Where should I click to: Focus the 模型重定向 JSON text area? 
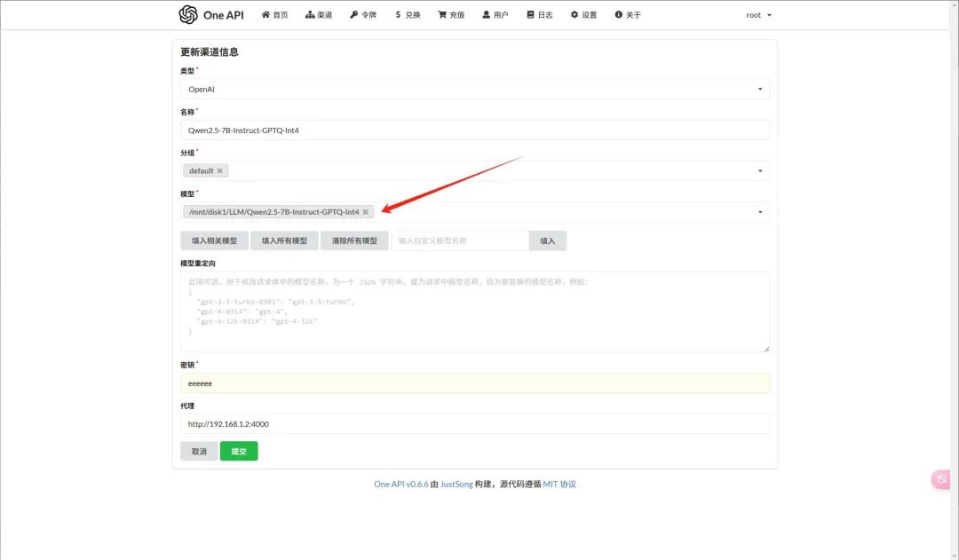click(474, 311)
